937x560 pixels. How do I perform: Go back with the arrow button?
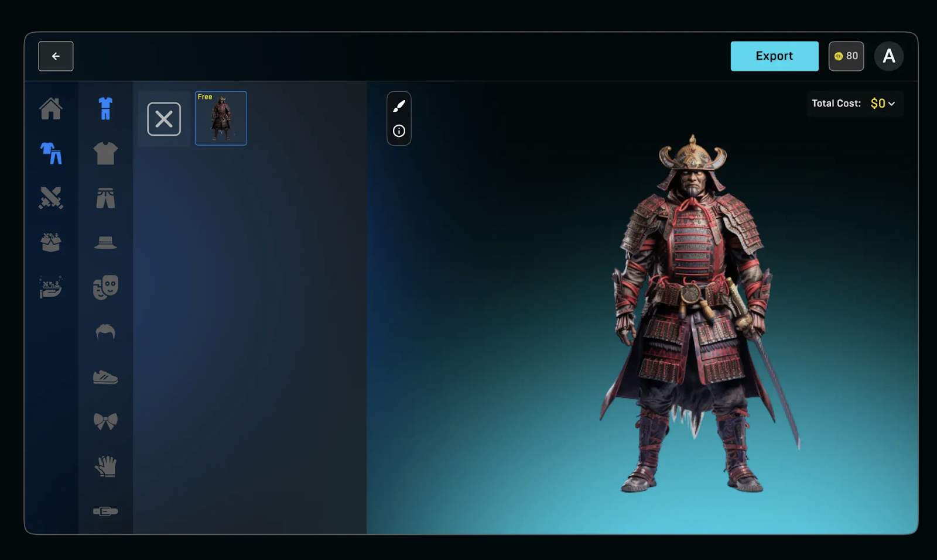pos(56,56)
